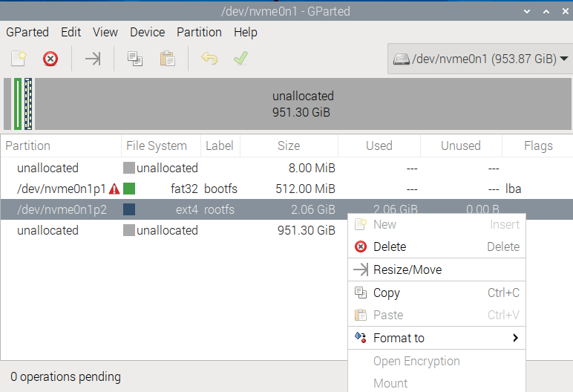Click the Resize/Move arrow toolbar icon
This screenshot has width=573, height=392.
(93, 59)
